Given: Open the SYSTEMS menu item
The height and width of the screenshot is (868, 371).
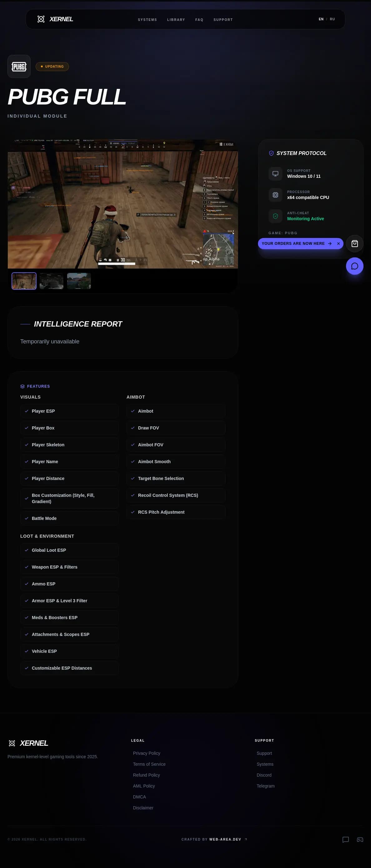Looking at the screenshot, I should click(147, 20).
